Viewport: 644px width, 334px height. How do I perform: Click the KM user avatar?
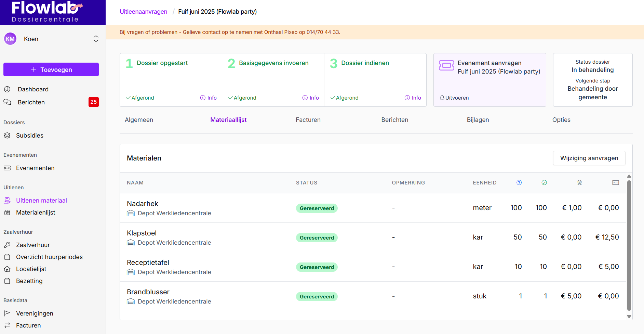point(10,39)
